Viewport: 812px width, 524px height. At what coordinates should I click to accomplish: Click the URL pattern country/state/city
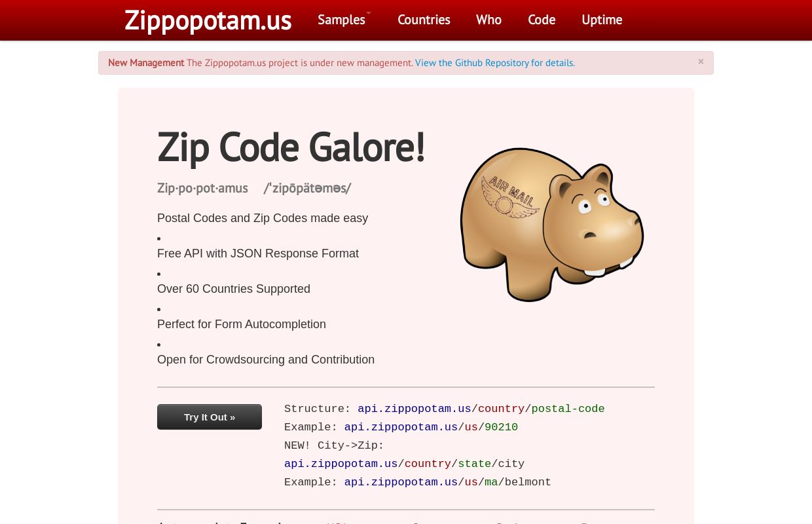405,464
